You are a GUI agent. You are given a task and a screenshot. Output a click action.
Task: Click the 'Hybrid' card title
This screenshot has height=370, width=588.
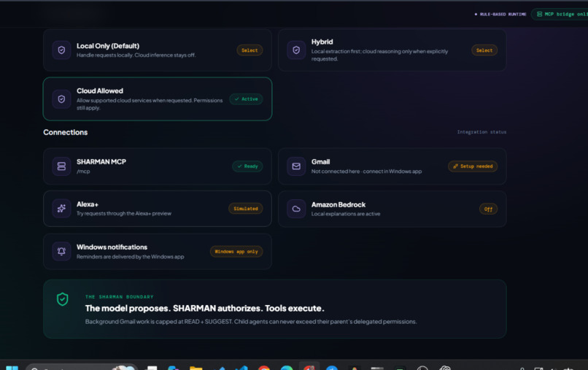tap(322, 42)
